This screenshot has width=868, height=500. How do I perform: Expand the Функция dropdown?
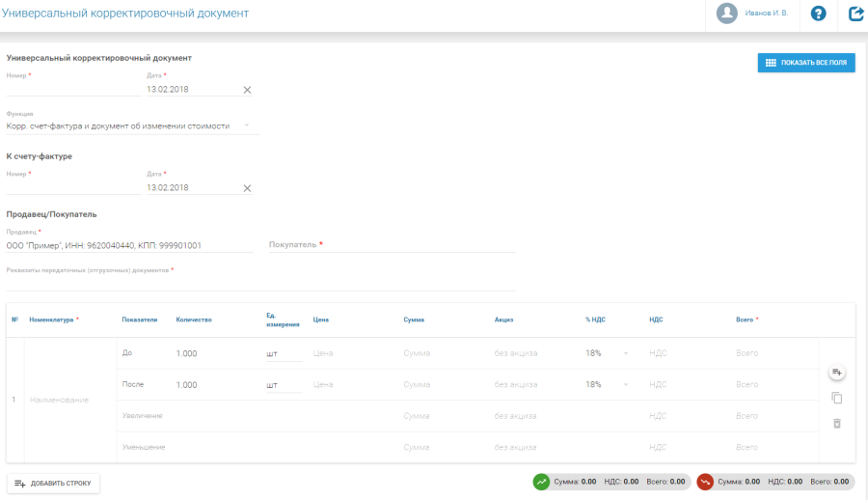(x=246, y=125)
